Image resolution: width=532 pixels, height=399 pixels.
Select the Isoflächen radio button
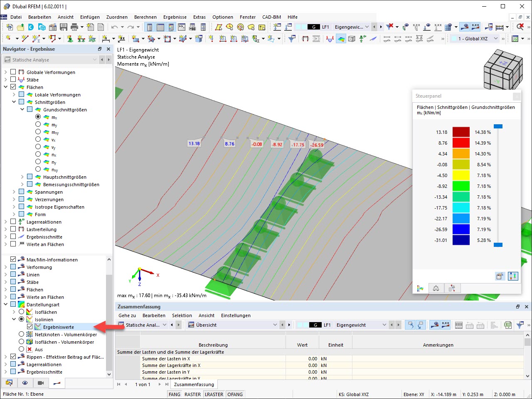click(x=21, y=312)
